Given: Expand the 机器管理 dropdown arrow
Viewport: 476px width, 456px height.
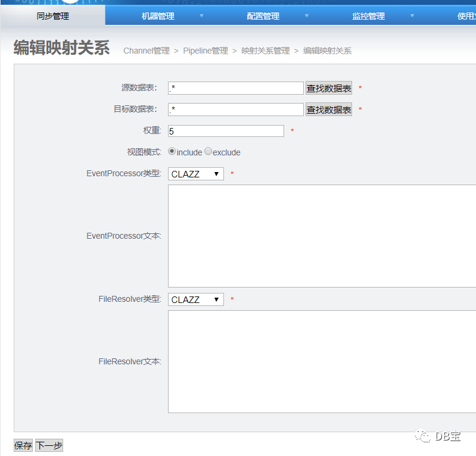Looking at the screenshot, I should tap(201, 16).
